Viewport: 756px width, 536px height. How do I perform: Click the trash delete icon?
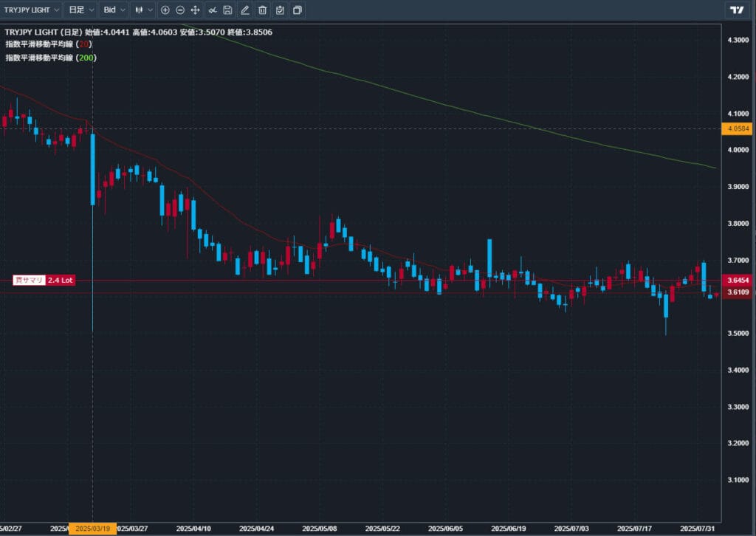(x=262, y=10)
